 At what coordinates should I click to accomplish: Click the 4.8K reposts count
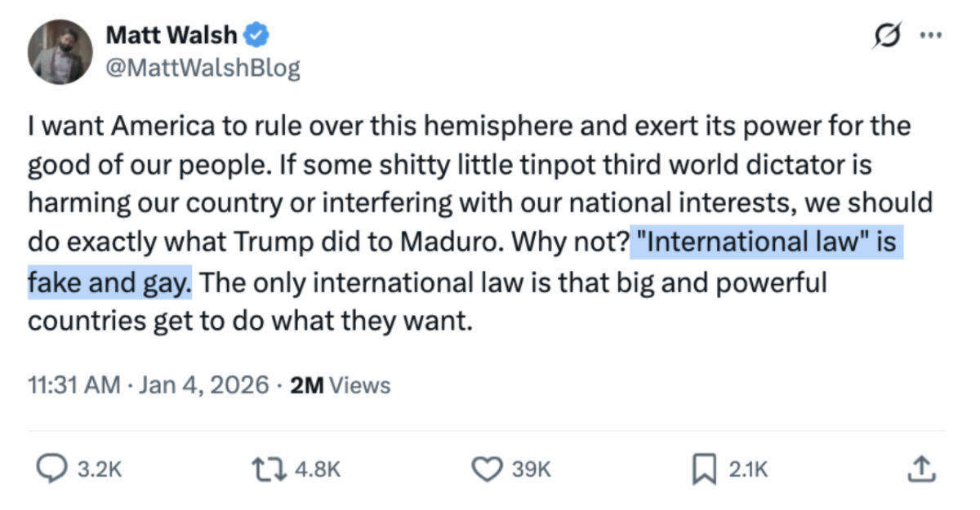[x=316, y=469]
